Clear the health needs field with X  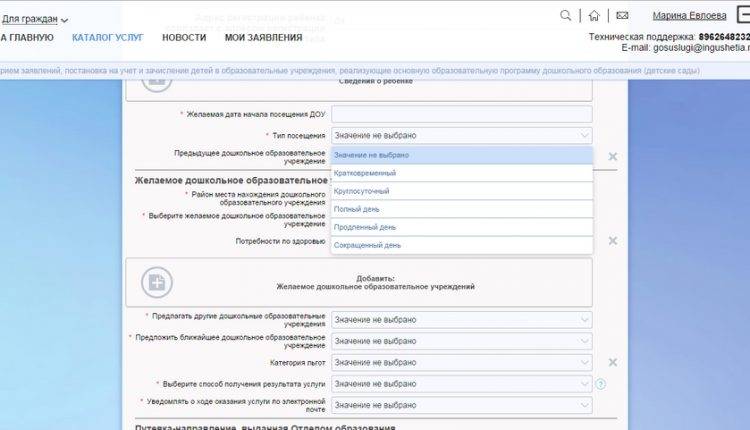click(x=613, y=241)
